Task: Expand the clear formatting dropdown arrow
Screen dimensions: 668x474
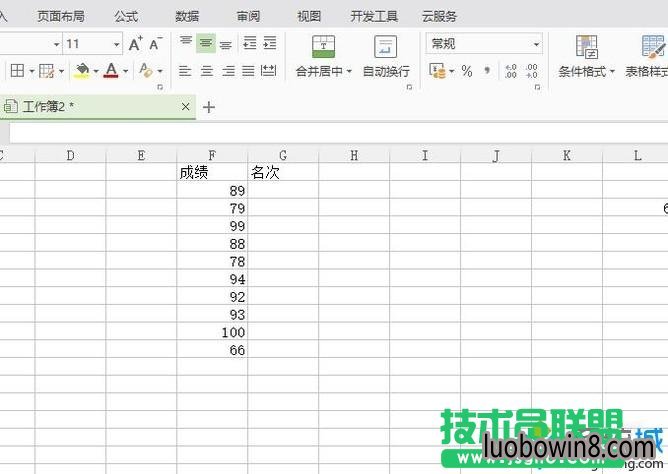Action: (160, 71)
